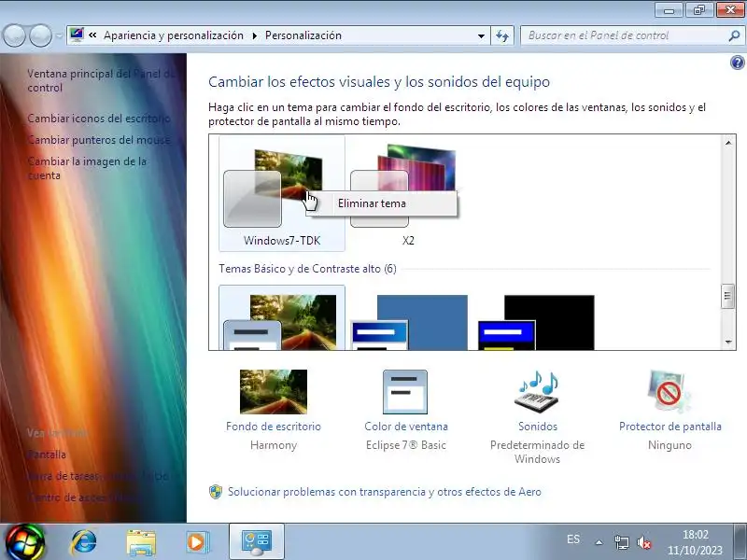The image size is (747, 560).
Task: Click the refresh button in address bar
Action: pos(502,35)
